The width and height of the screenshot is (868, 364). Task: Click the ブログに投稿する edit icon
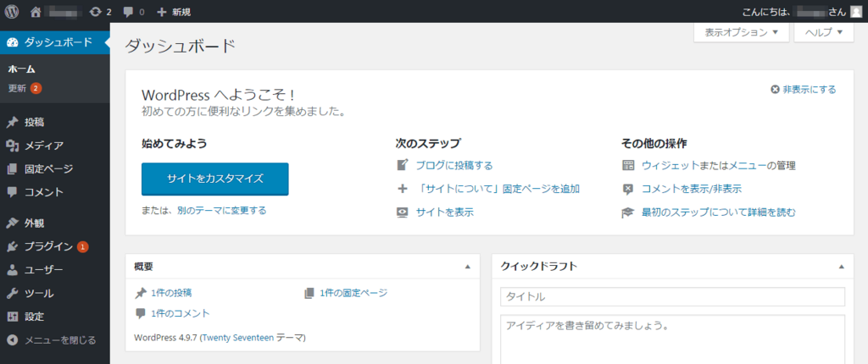coord(403,165)
